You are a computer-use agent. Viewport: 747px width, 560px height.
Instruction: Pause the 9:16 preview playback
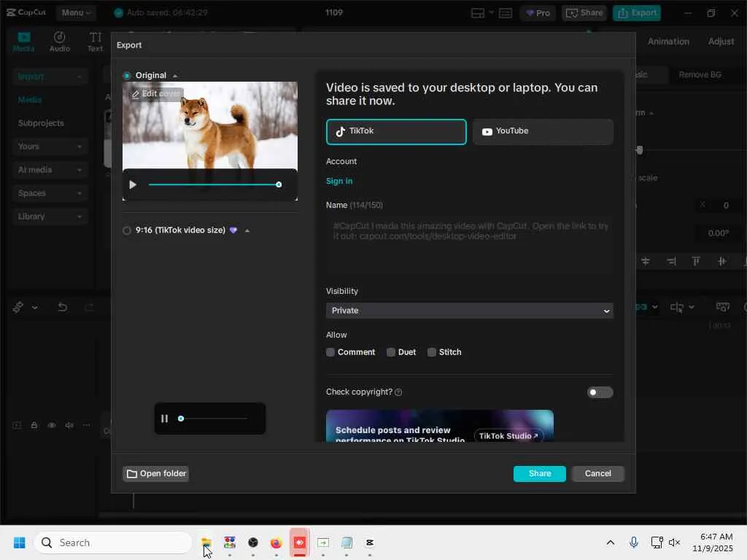pos(164,419)
